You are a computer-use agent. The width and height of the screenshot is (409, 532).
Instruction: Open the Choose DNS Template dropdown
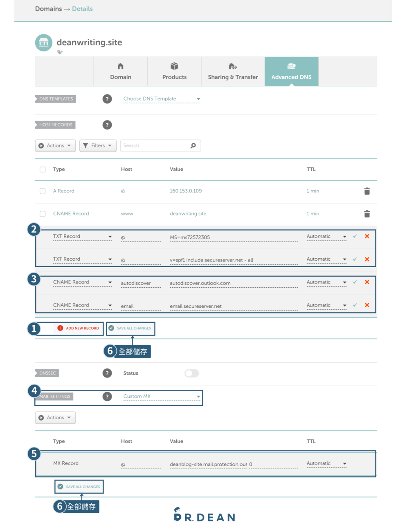click(162, 99)
